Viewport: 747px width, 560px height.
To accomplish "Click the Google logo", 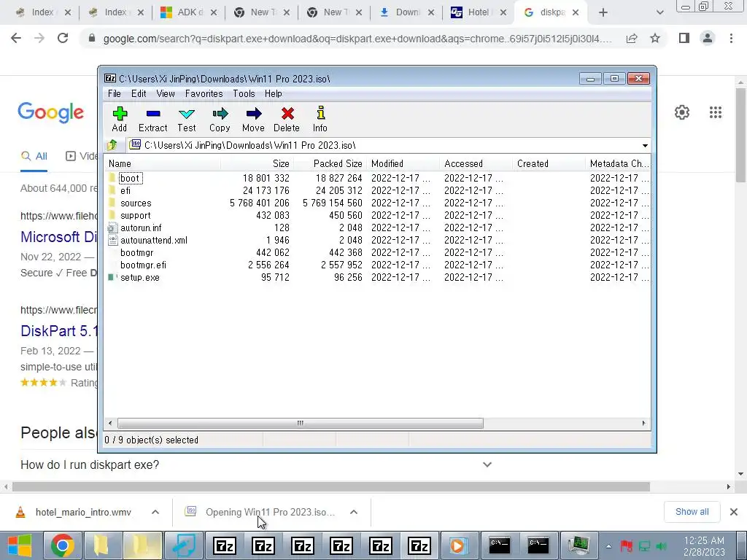I will pyautogui.click(x=51, y=112).
